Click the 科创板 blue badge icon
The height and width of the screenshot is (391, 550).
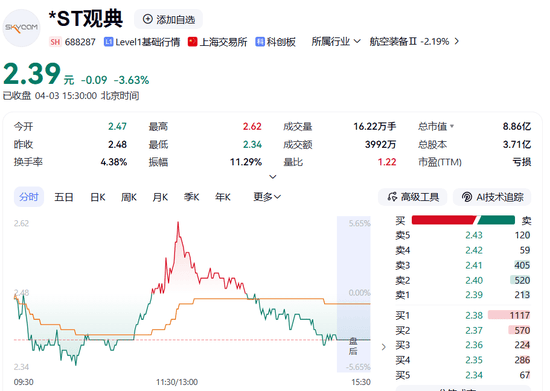coord(260,42)
